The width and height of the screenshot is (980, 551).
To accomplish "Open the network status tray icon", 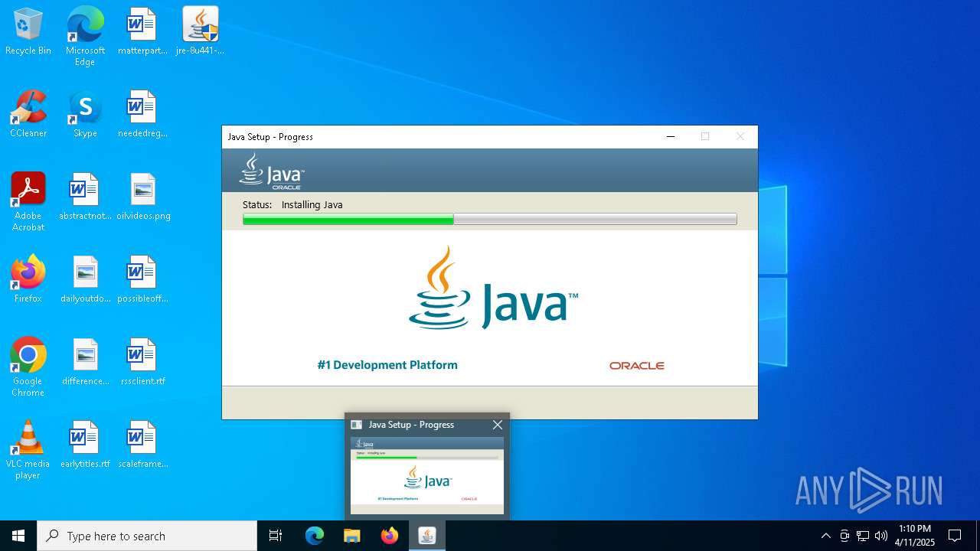I will [863, 536].
